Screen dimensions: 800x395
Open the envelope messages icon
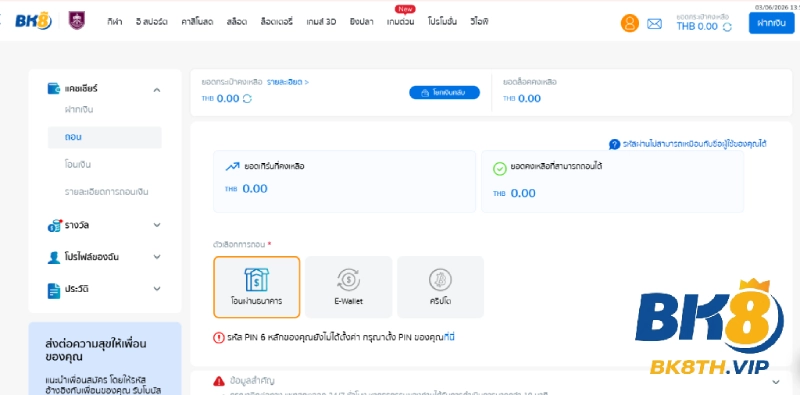[x=654, y=23]
